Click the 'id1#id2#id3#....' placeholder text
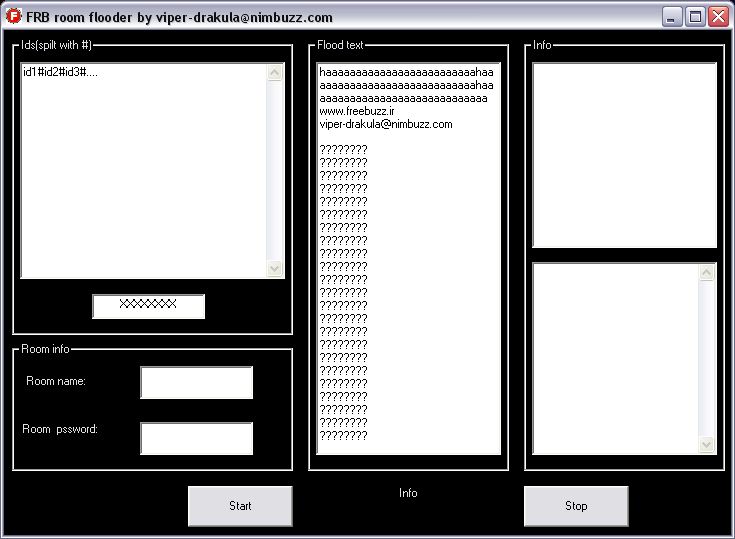Viewport: 735px width, 539px height. (60, 72)
